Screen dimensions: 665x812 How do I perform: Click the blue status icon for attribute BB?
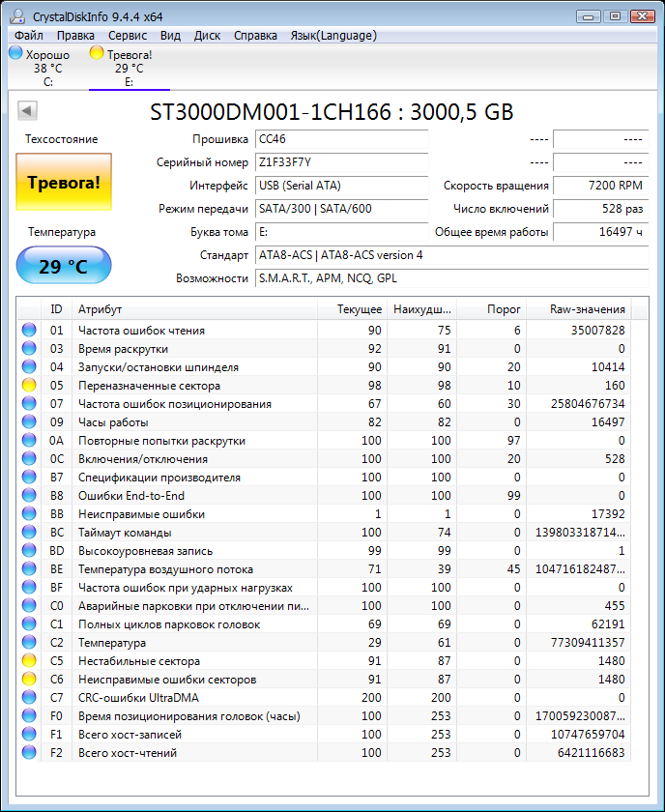pyautogui.click(x=29, y=513)
